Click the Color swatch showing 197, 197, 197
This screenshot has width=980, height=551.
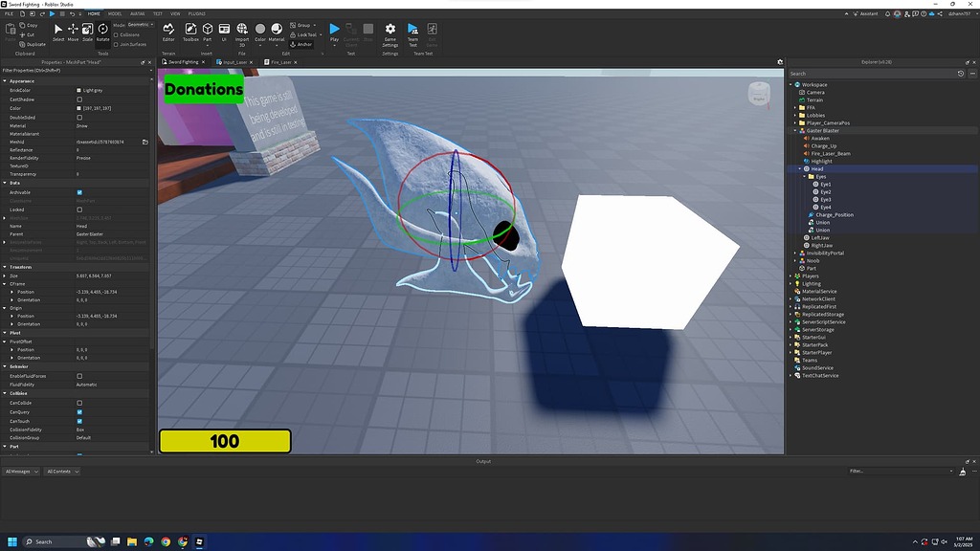click(78, 108)
